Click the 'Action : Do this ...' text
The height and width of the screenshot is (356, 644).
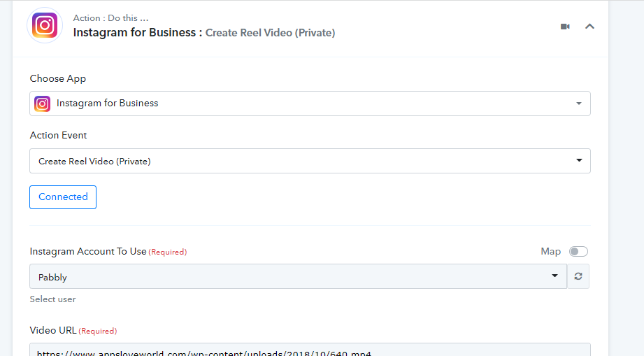click(111, 18)
